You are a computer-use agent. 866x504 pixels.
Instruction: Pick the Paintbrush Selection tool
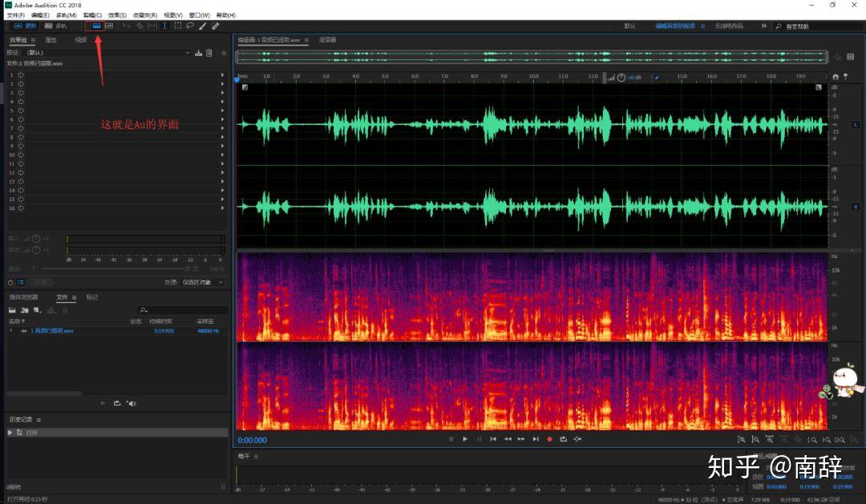click(x=203, y=26)
